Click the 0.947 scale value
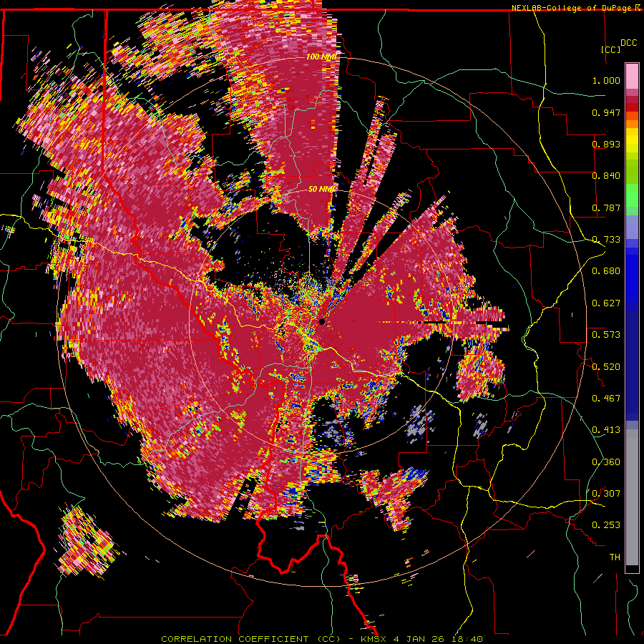This screenshot has height=644, width=644. click(x=606, y=112)
